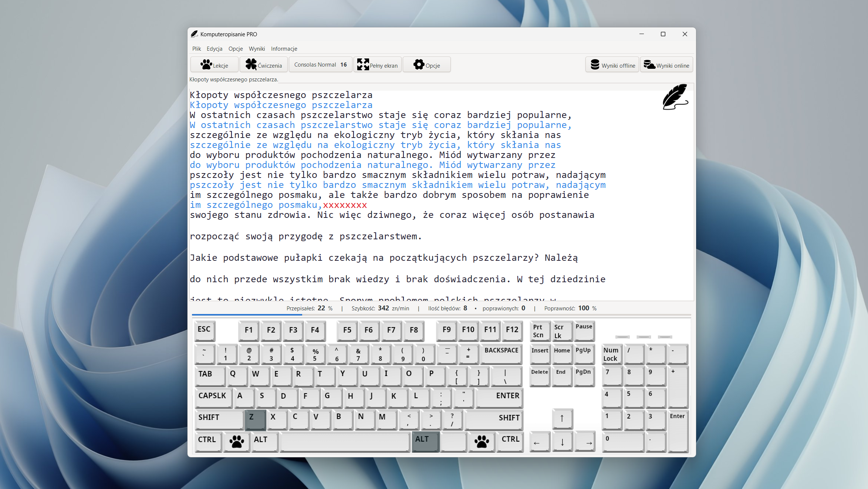
Task: Open Ćwiczenia with the clover icon
Action: click(x=263, y=65)
